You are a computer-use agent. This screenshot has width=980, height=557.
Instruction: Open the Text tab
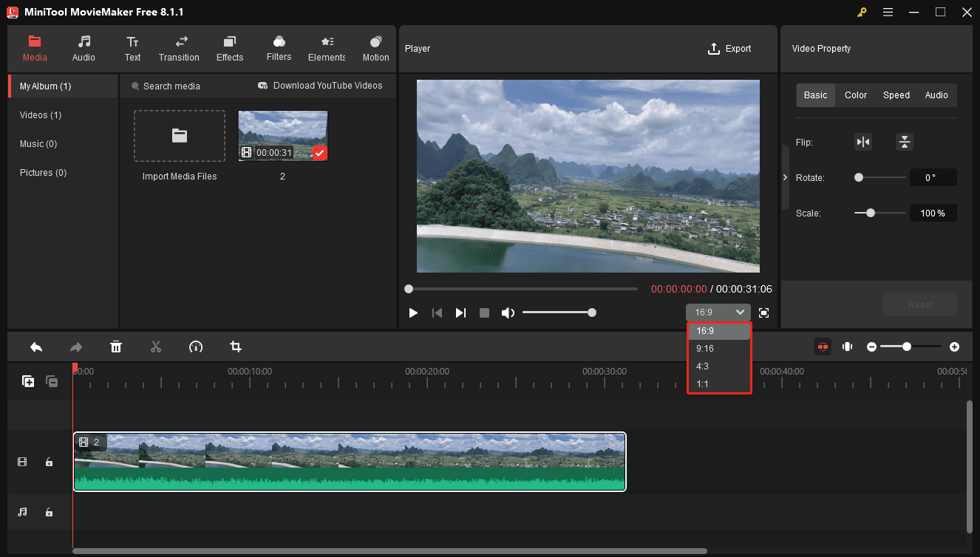pos(132,49)
